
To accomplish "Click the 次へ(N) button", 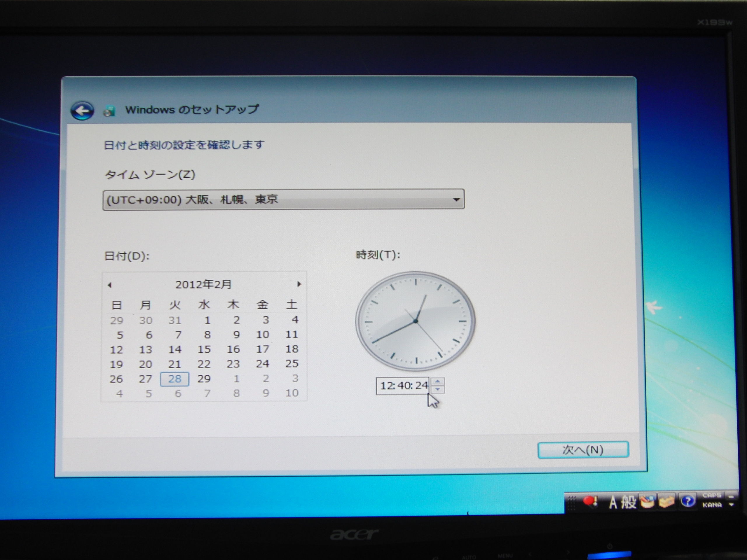I will pyautogui.click(x=583, y=450).
